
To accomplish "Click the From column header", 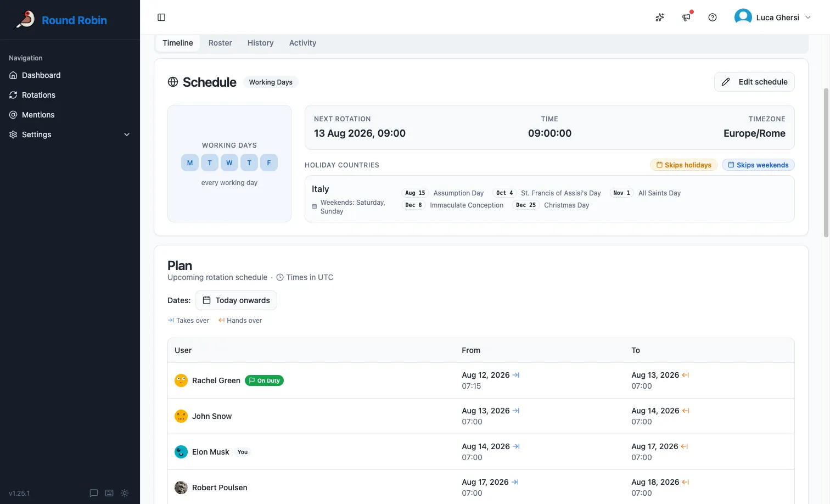I will tap(471, 350).
